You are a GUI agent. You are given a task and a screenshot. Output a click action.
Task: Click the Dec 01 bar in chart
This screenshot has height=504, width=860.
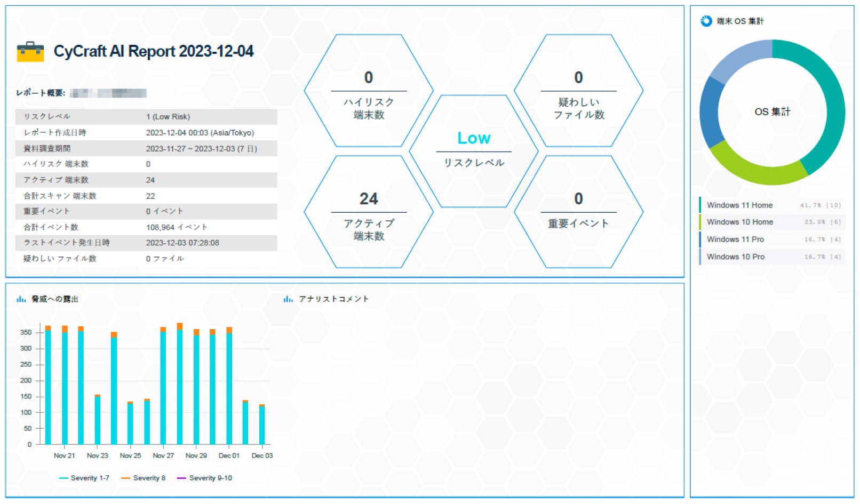229,386
